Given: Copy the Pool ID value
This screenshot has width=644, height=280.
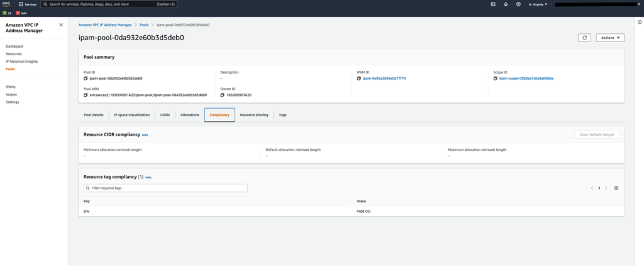Looking at the screenshot, I should pyautogui.click(x=86, y=78).
